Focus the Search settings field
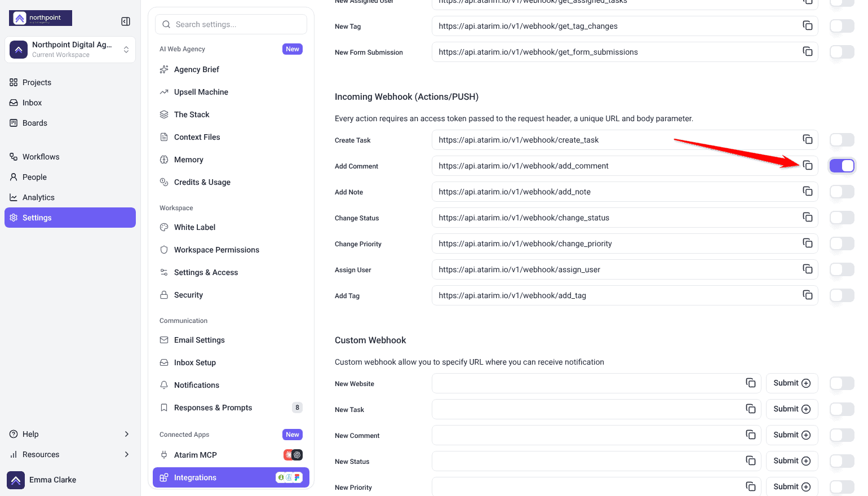 231,24
